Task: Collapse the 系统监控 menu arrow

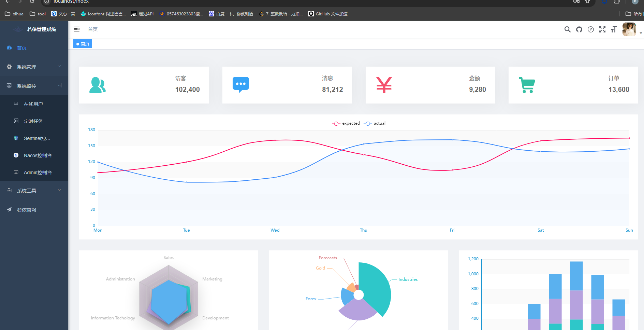Action: pyautogui.click(x=59, y=85)
